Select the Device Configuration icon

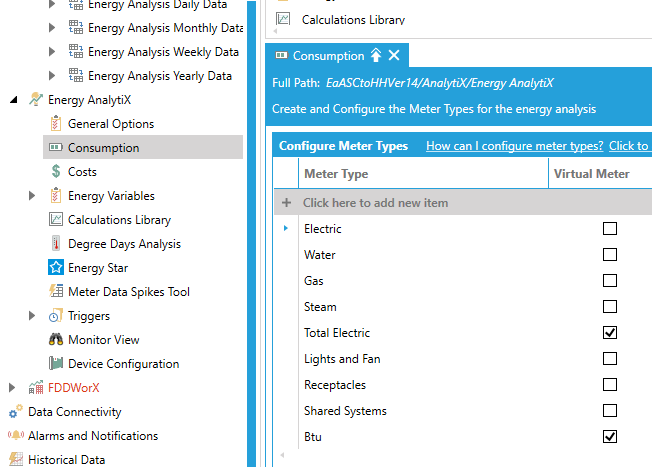56,364
